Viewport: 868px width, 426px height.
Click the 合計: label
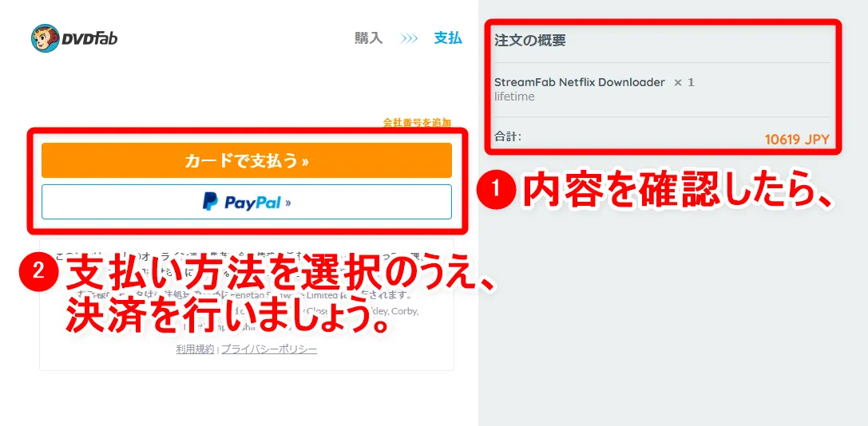(508, 136)
